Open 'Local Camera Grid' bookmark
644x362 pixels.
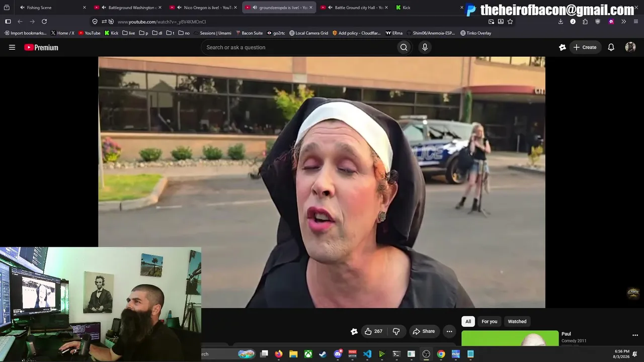[x=308, y=33]
